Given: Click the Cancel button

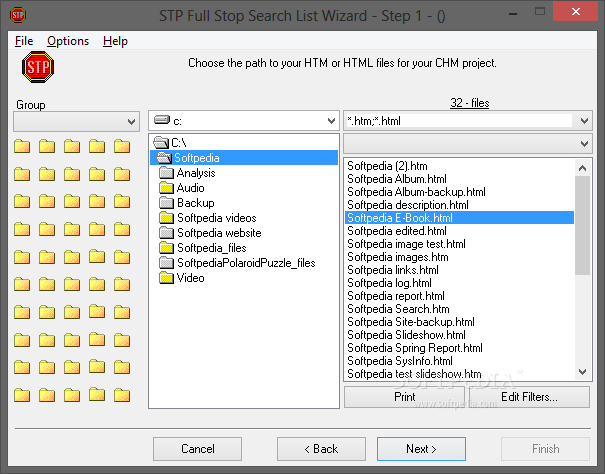Looking at the screenshot, I should coord(198,449).
